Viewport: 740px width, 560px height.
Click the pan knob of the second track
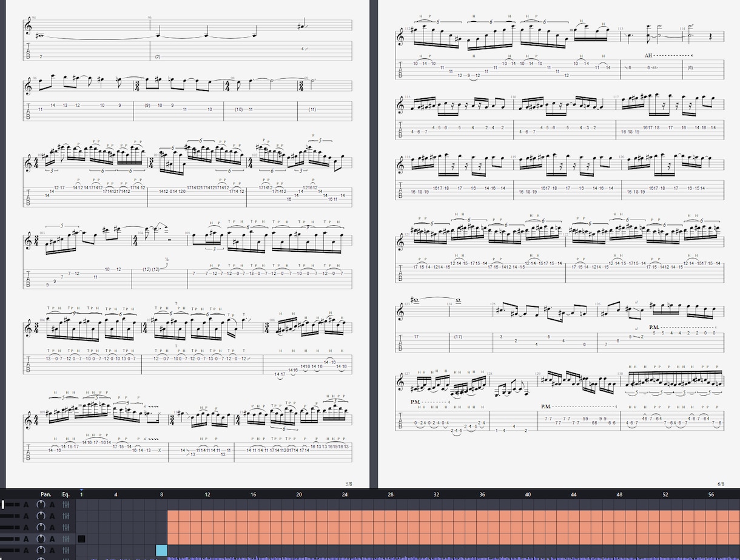tap(41, 516)
